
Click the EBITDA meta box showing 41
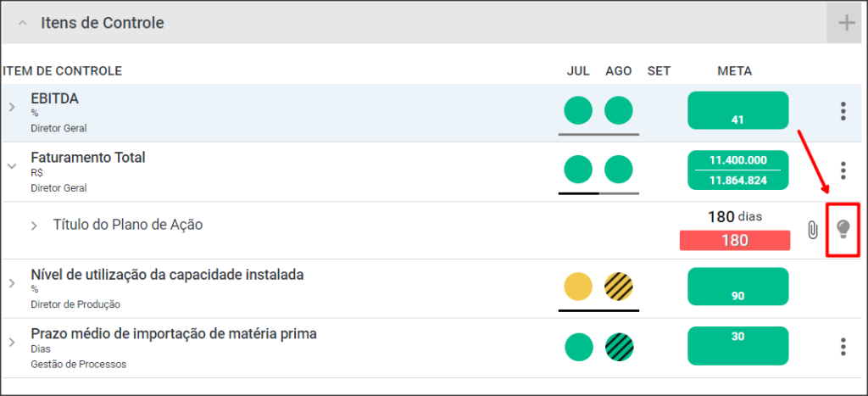[738, 110]
